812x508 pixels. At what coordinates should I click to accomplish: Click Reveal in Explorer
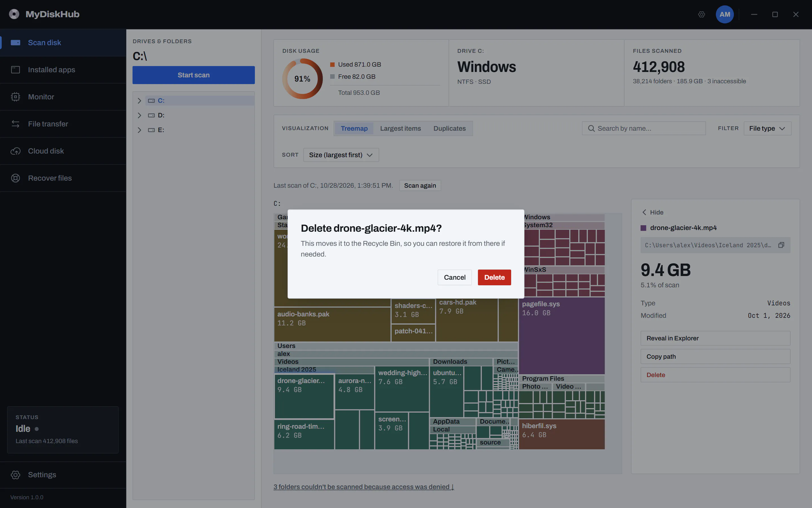click(715, 338)
